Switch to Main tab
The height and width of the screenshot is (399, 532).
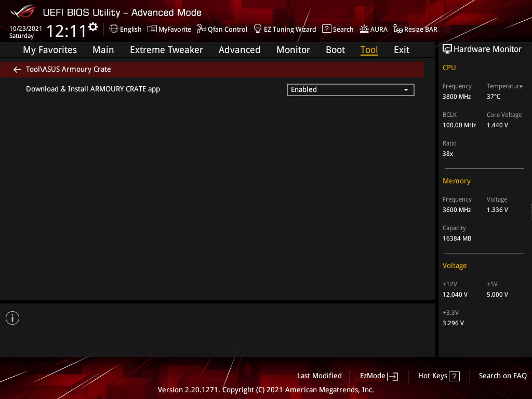(103, 50)
